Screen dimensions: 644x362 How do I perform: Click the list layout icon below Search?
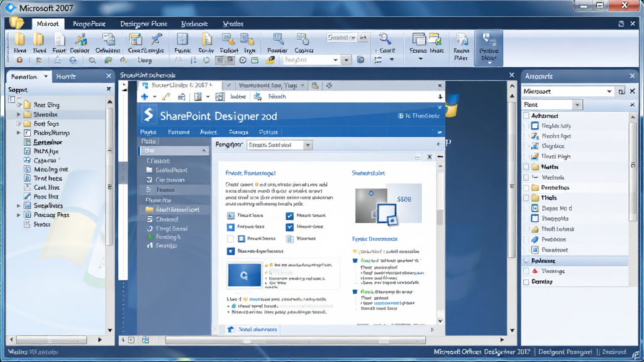(x=378, y=60)
